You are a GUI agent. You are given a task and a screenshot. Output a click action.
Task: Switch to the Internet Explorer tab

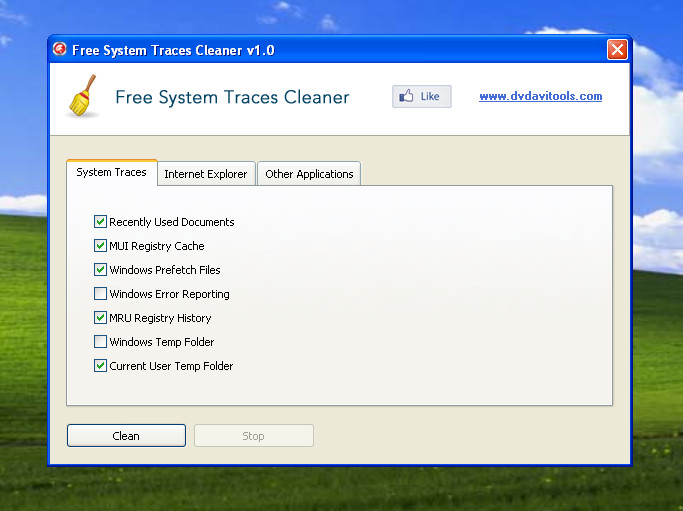pyautogui.click(x=206, y=174)
